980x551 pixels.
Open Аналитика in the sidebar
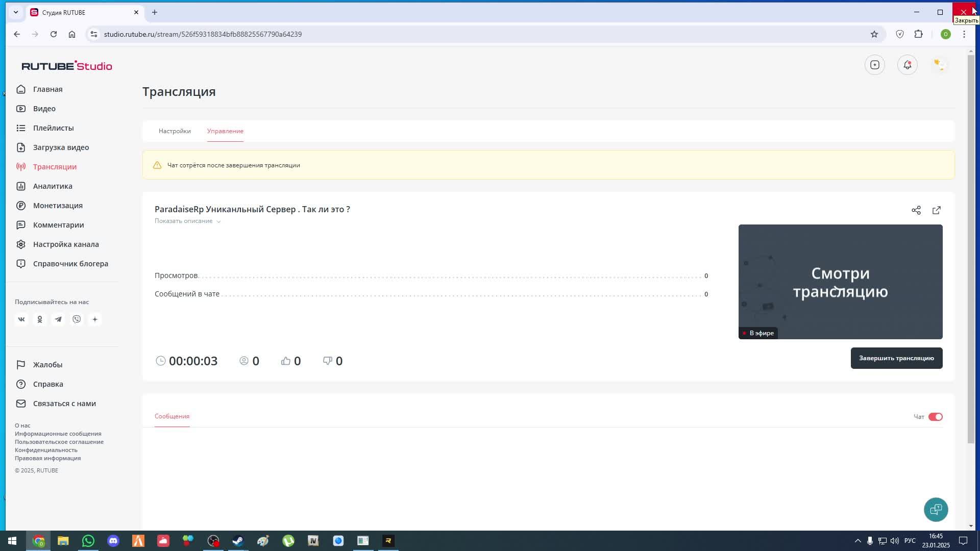[53, 186]
